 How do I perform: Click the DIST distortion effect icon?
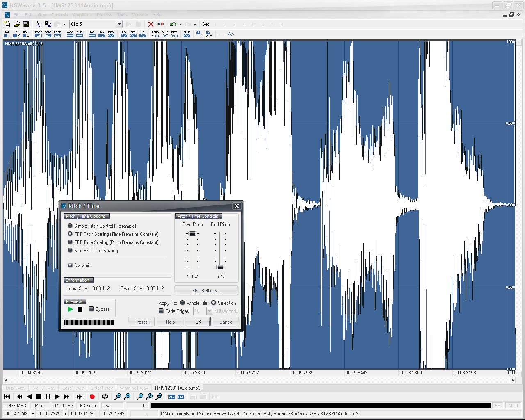[x=80, y=34]
